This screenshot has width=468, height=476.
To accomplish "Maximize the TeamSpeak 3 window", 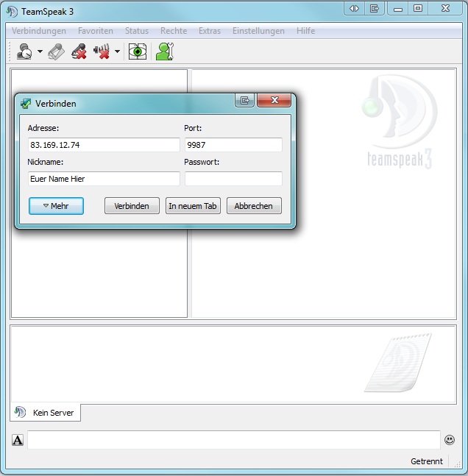I will 418,8.
